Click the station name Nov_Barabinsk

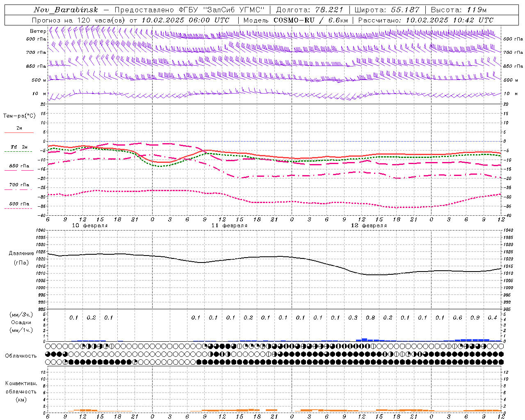(66, 10)
